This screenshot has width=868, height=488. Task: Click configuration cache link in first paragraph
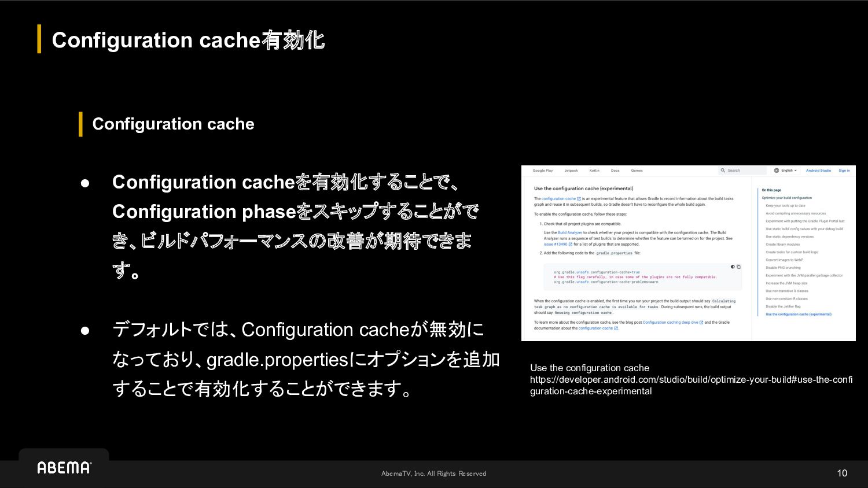point(561,199)
